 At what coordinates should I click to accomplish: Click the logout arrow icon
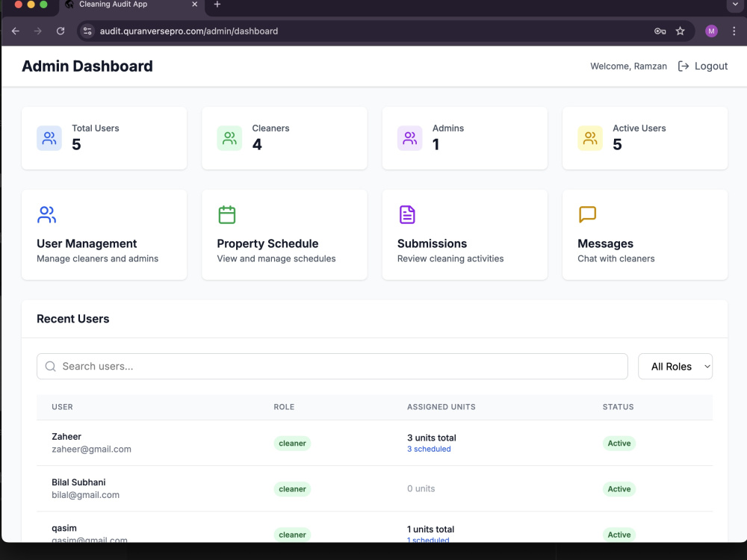(x=684, y=66)
